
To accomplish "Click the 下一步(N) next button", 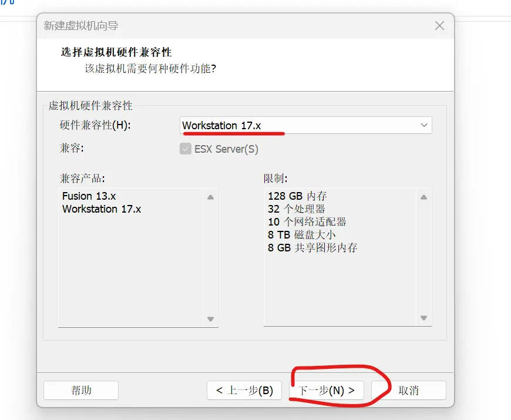I will [327, 390].
